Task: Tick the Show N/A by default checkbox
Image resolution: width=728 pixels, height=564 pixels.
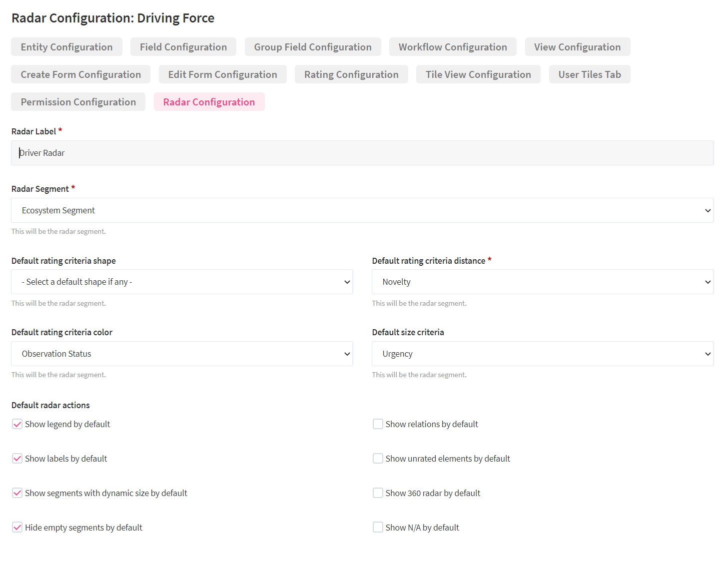Action: (x=378, y=528)
